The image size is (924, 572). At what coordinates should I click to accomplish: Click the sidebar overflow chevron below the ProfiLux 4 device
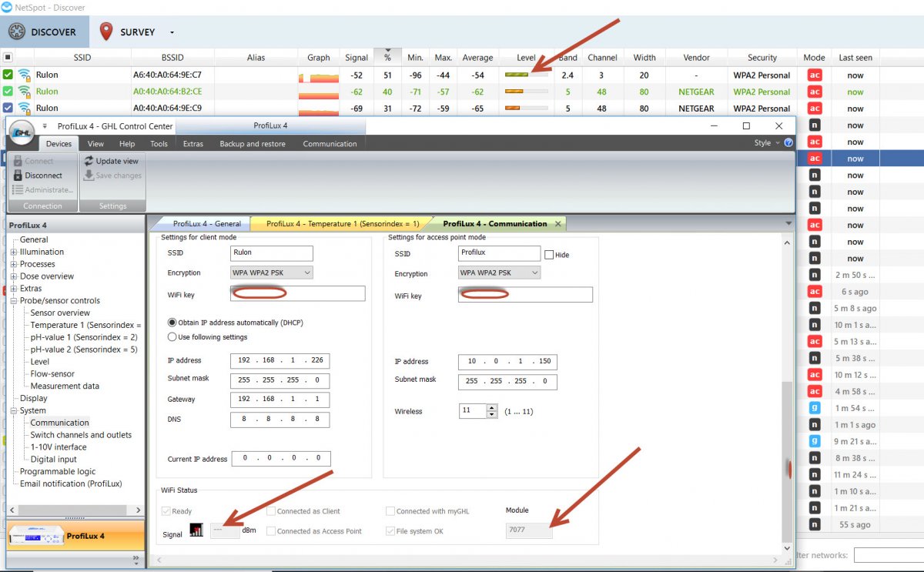[x=137, y=559]
